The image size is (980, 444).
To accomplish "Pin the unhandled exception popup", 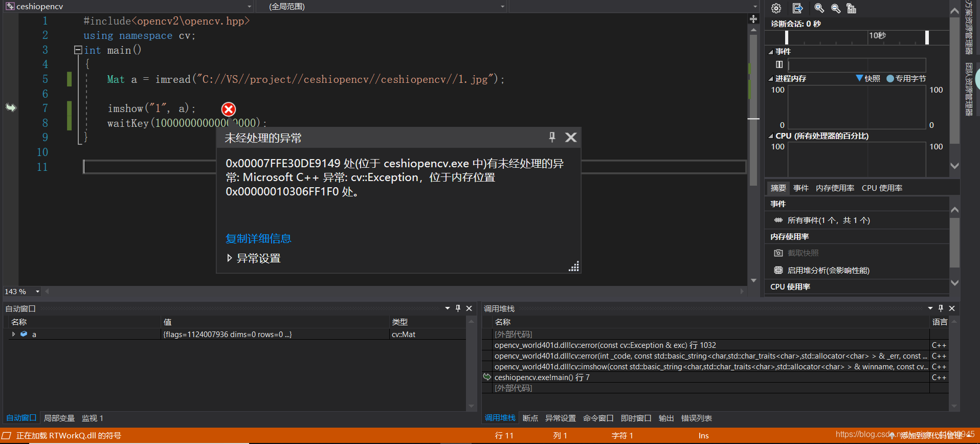I will 552,137.
